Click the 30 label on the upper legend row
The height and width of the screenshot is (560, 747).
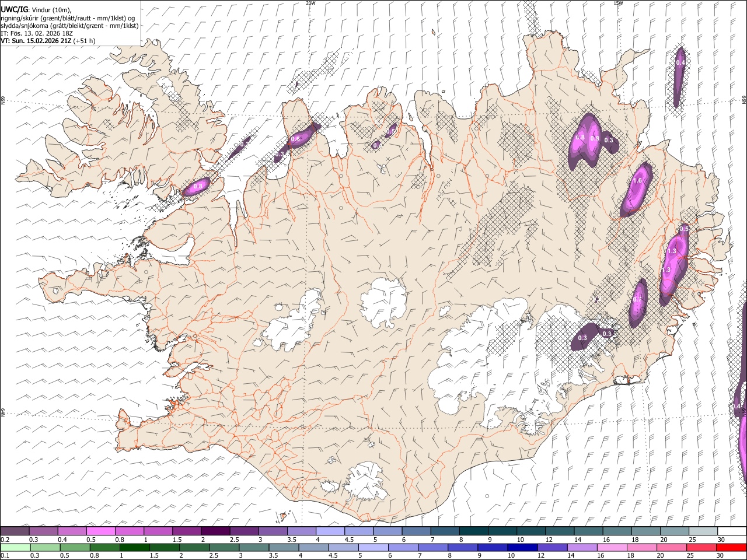721,540
